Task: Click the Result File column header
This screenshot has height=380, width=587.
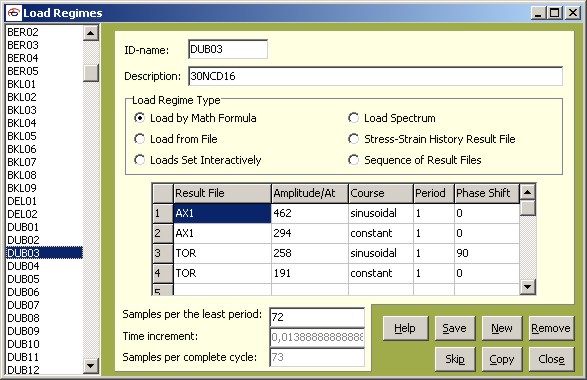Action: click(x=222, y=194)
